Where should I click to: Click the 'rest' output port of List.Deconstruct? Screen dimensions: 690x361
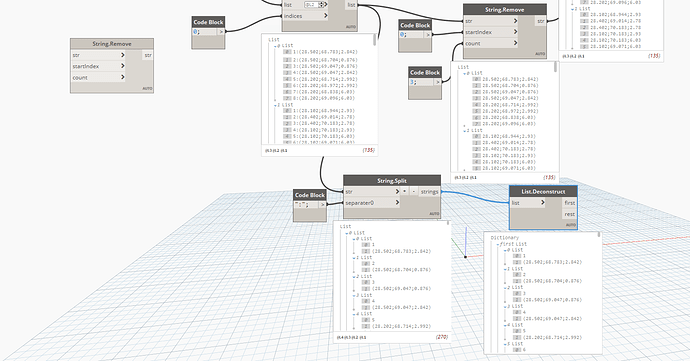coord(569,214)
